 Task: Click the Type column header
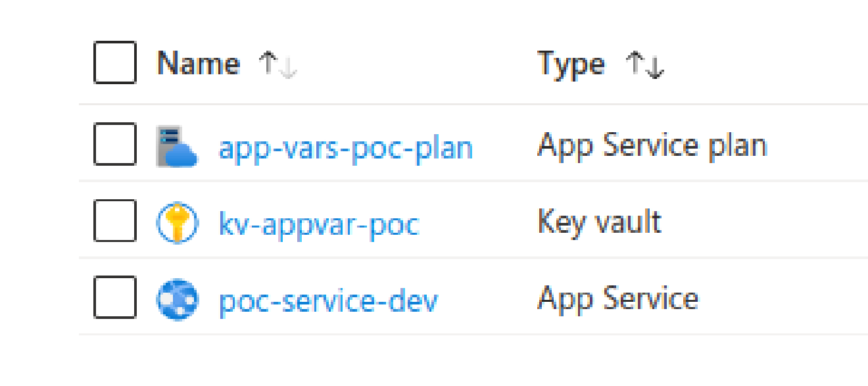tap(569, 63)
